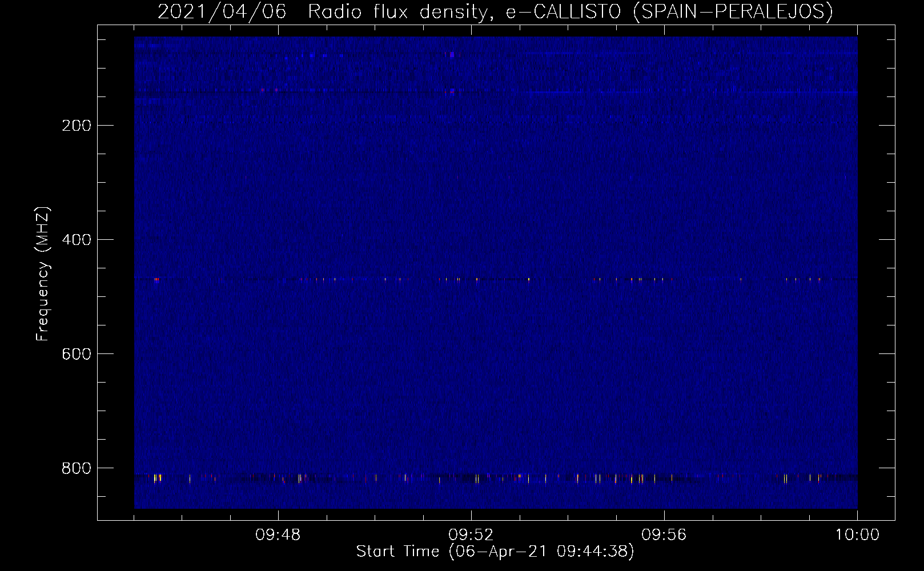The width and height of the screenshot is (924, 571).
Task: Click the plot title showing e-CALLISTO (SPAIN-PERALEJOS)
Action: 495,11
